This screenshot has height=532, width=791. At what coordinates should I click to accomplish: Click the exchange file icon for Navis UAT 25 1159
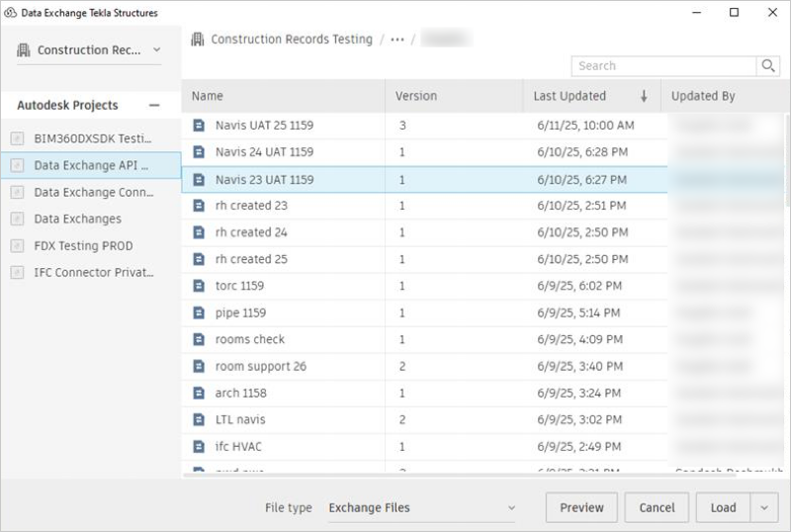(200, 126)
